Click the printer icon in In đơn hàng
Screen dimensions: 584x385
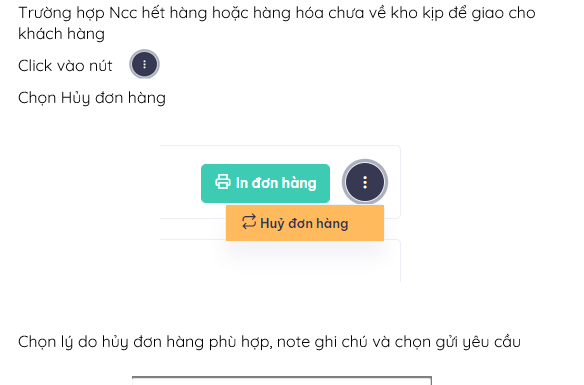223,182
